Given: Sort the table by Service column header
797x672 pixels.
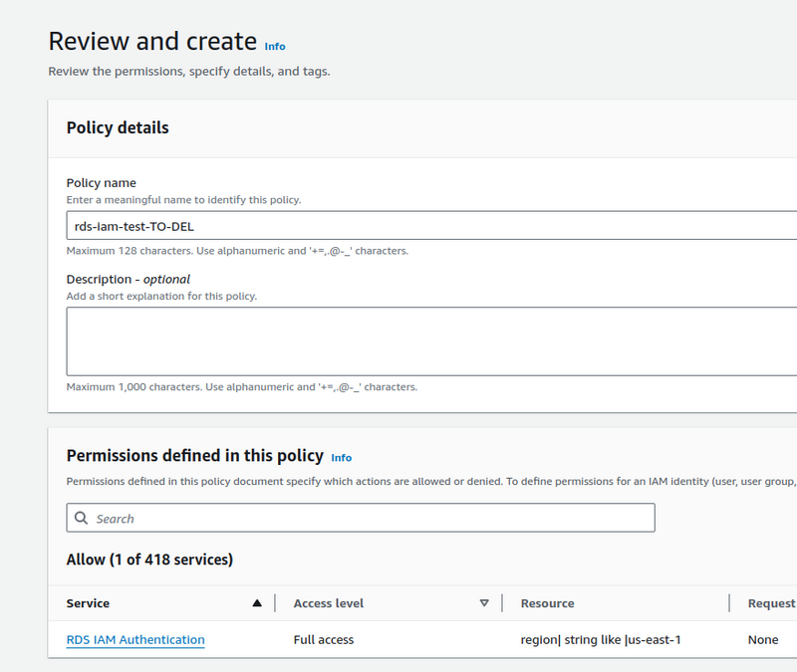Looking at the screenshot, I should coord(89,603).
